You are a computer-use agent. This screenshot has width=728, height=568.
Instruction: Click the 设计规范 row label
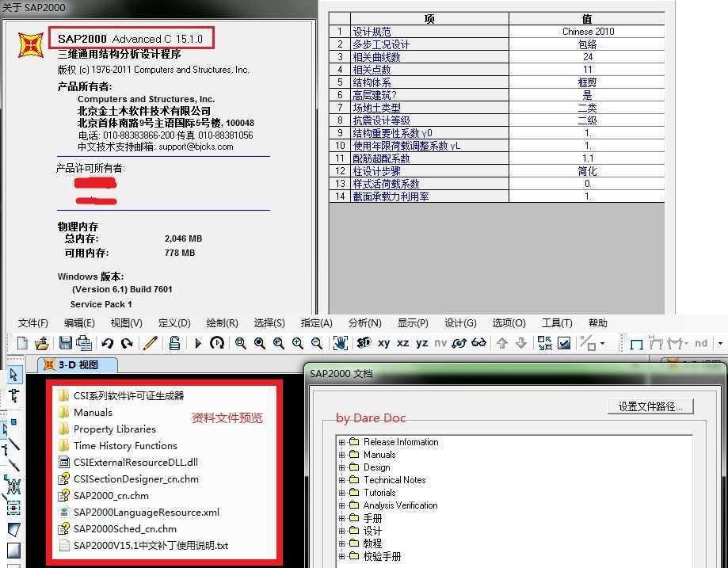pos(429,32)
